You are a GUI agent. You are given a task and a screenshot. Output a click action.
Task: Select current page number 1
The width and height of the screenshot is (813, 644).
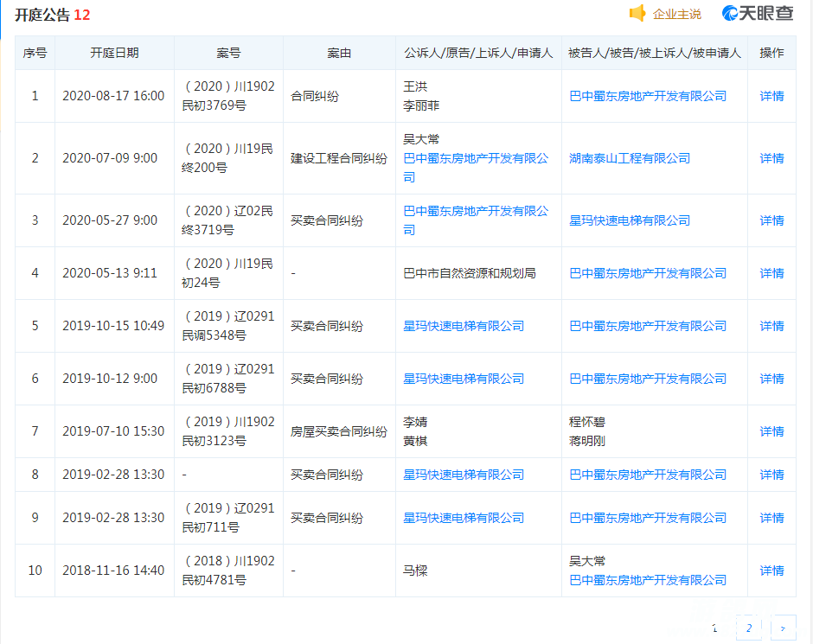click(715, 628)
